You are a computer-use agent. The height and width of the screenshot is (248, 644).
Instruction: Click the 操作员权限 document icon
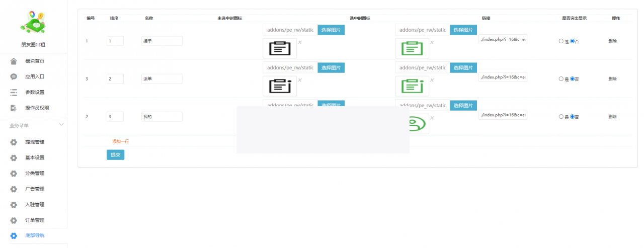pyautogui.click(x=14, y=108)
